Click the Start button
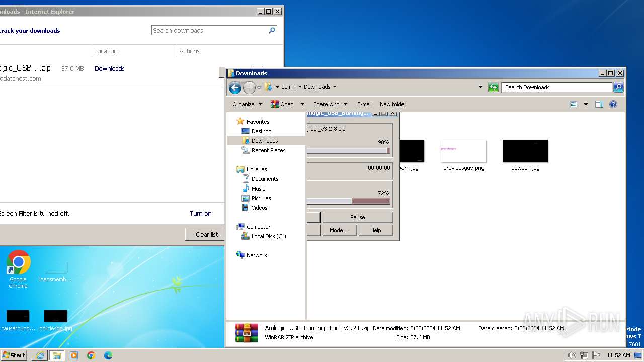Viewport: 644px width, 362px height. [14, 355]
